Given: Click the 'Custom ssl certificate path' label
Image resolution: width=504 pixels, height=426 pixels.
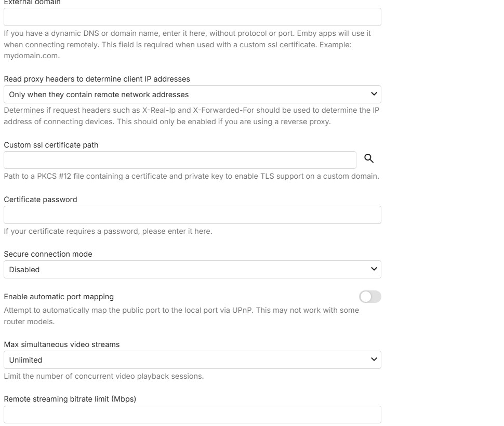Looking at the screenshot, I should (51, 145).
